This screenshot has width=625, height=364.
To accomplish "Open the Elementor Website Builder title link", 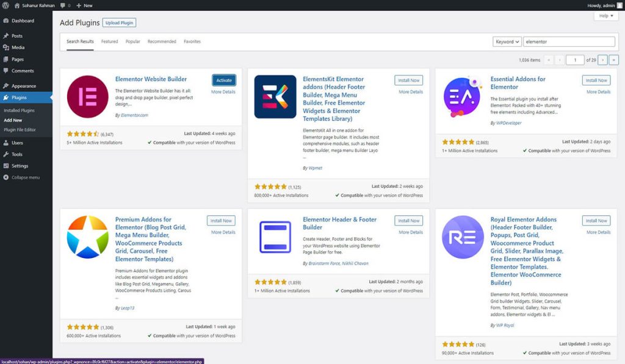I will point(151,79).
